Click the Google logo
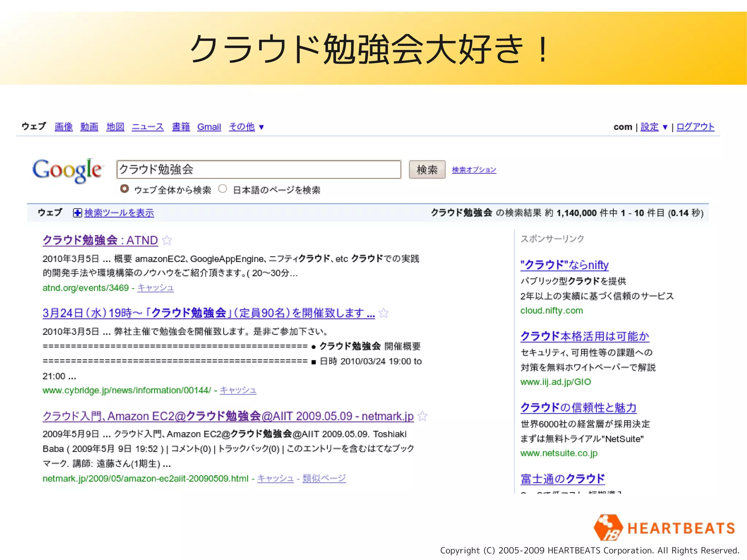 [67, 170]
